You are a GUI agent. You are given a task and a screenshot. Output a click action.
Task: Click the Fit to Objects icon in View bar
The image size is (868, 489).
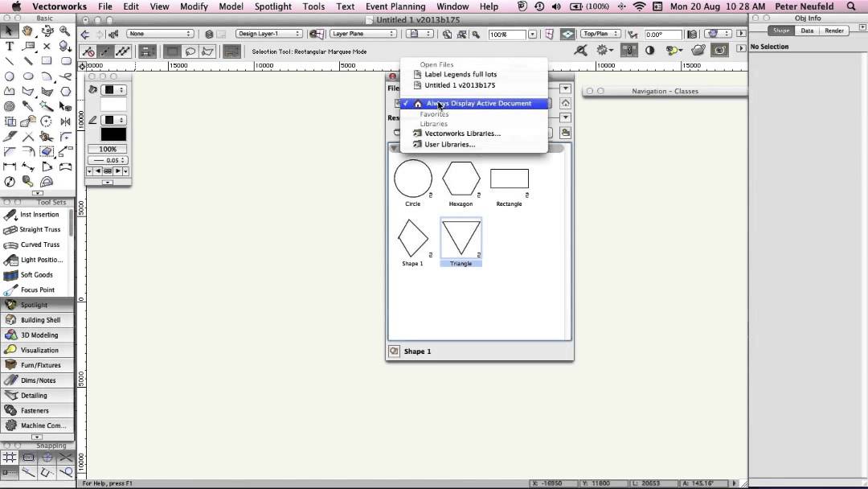pyautogui.click(x=461, y=34)
